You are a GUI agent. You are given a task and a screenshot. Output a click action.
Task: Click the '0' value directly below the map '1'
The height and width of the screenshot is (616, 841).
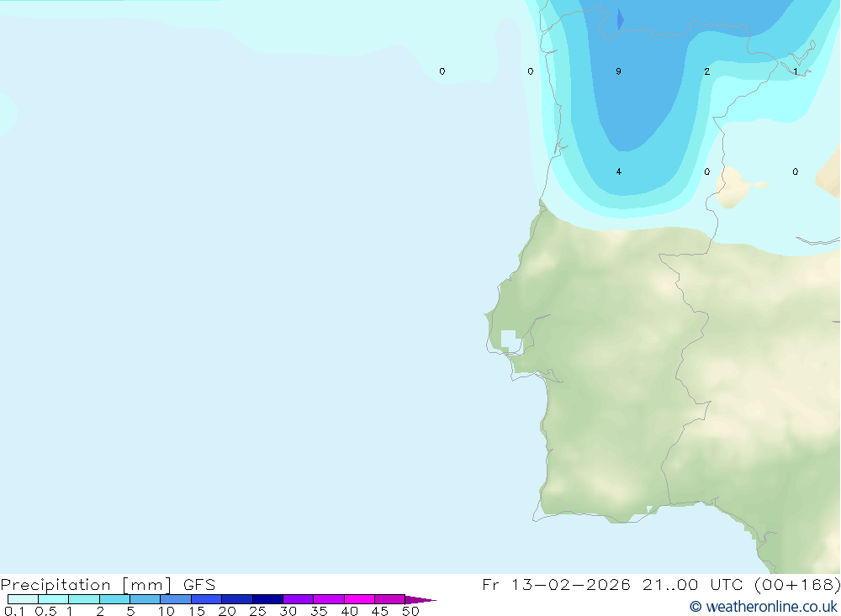coord(796,171)
